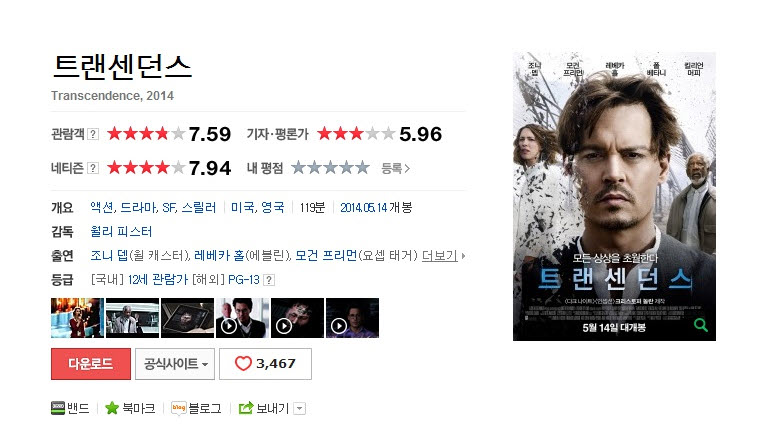This screenshot has height=446, width=767.
Task: Open the 공식사이트 dropdown
Action: click(x=175, y=364)
